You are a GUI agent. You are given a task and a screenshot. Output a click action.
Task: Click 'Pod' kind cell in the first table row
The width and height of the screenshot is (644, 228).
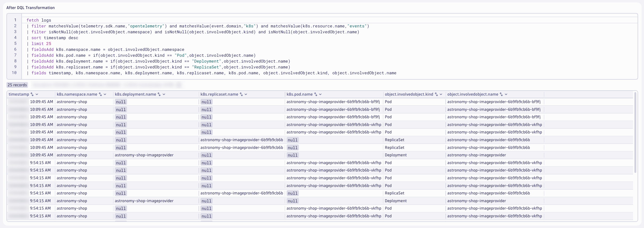pos(388,102)
